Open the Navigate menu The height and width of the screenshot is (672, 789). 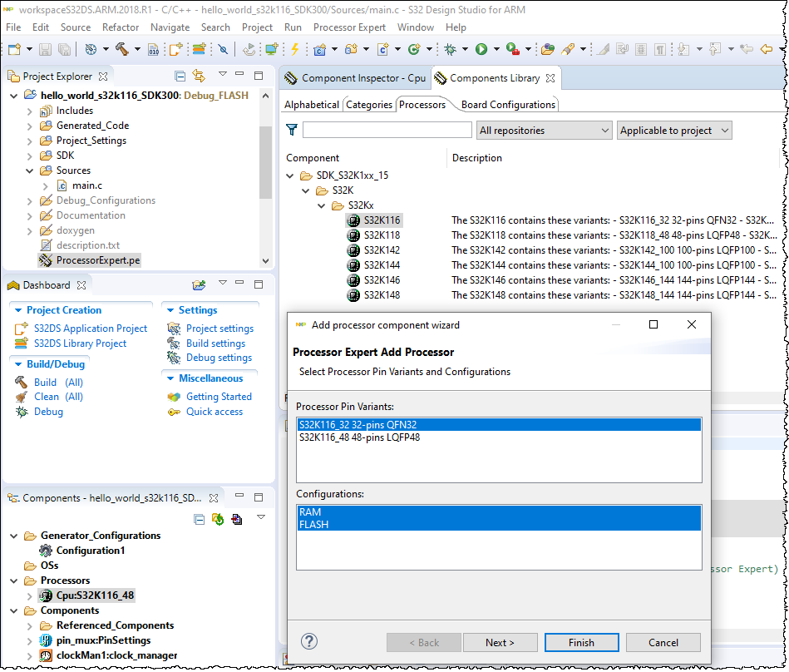pyautogui.click(x=170, y=27)
